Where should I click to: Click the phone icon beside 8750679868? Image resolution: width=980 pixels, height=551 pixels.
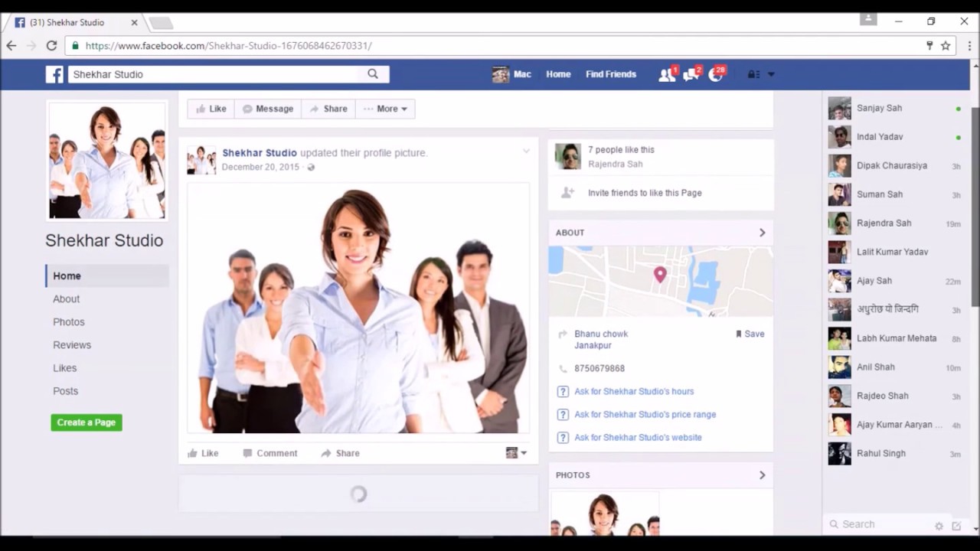pos(563,369)
